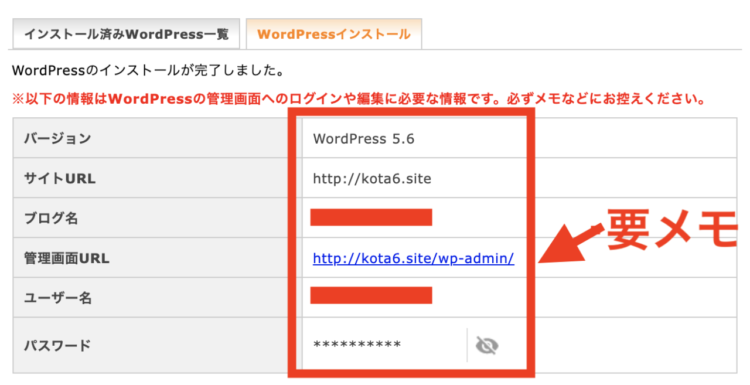Click the ブログ名 row label
Screen dimensions: 750x385
pos(51,218)
